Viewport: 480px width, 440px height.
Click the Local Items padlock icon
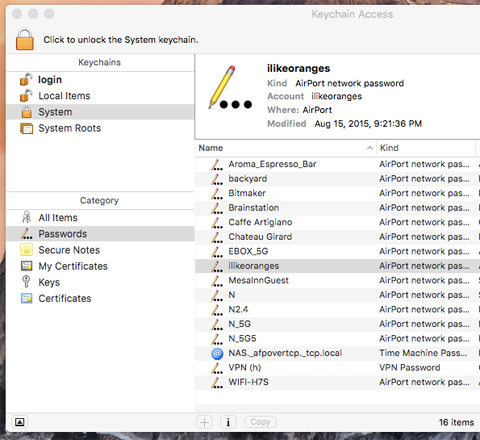[x=26, y=95]
